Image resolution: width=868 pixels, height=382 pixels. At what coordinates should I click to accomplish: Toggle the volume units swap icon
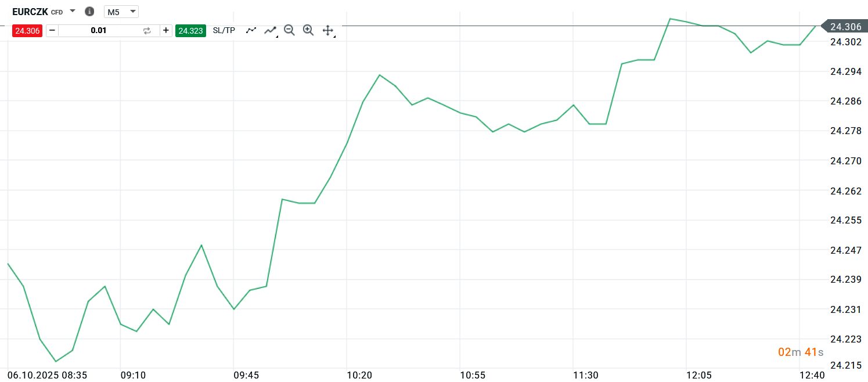[x=147, y=31]
